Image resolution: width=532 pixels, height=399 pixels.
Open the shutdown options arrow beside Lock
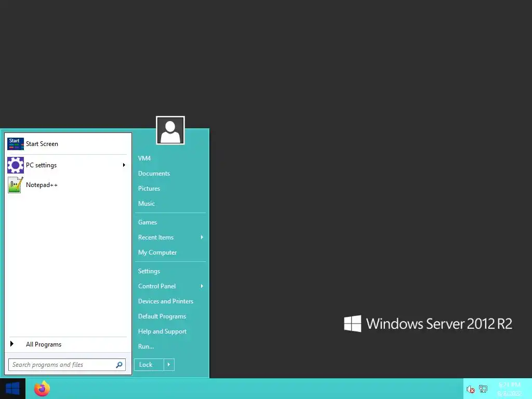169,365
